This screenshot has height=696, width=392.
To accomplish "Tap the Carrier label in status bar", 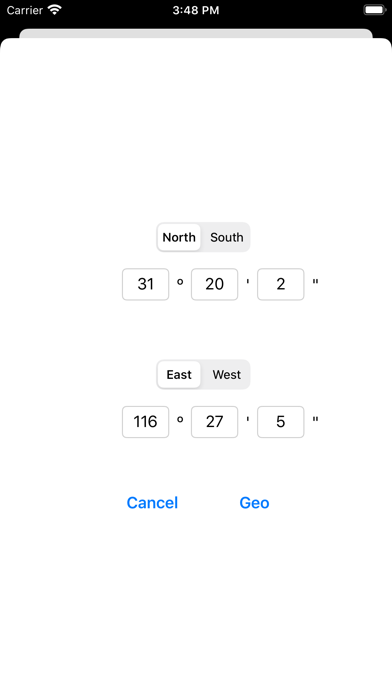I will point(25,10).
